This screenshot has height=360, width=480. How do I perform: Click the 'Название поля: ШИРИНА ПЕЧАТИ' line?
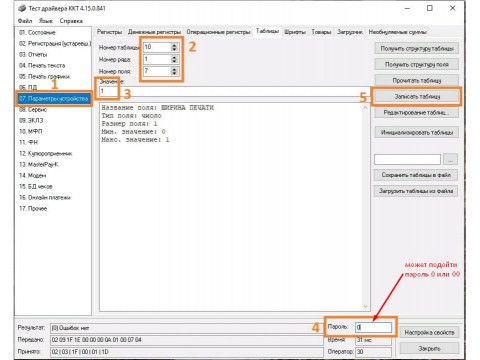click(157, 108)
